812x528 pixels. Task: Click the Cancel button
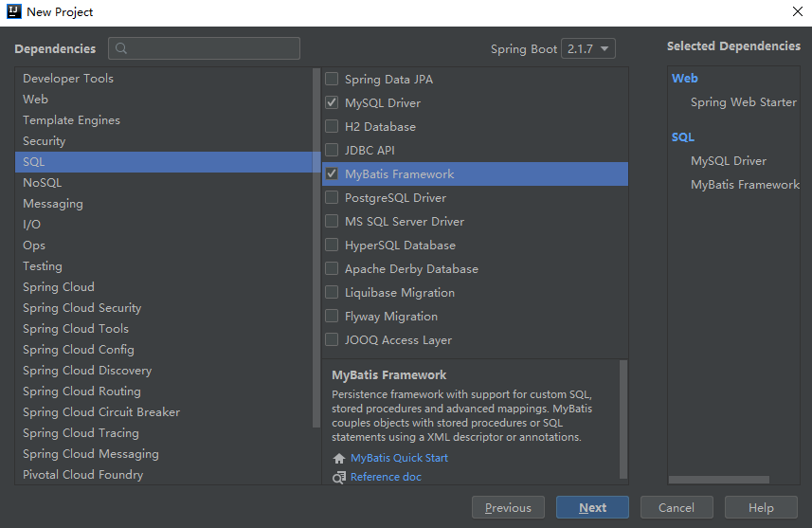click(x=677, y=507)
